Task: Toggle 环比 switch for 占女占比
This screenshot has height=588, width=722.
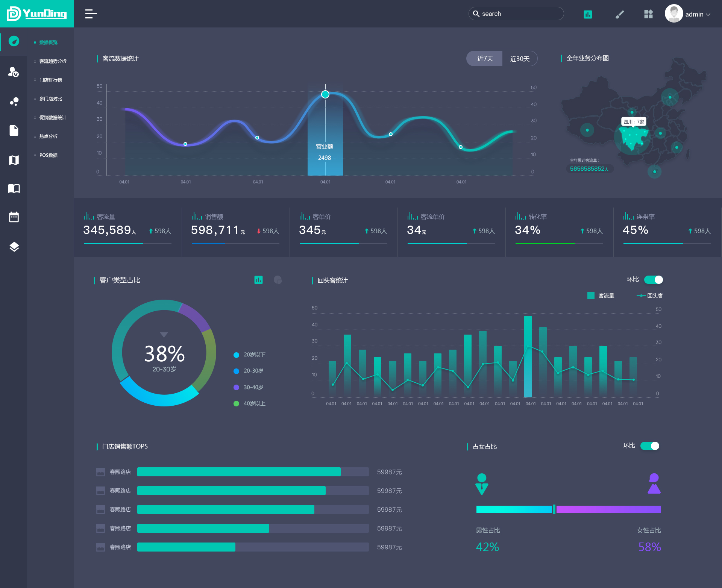Action: [649, 446]
